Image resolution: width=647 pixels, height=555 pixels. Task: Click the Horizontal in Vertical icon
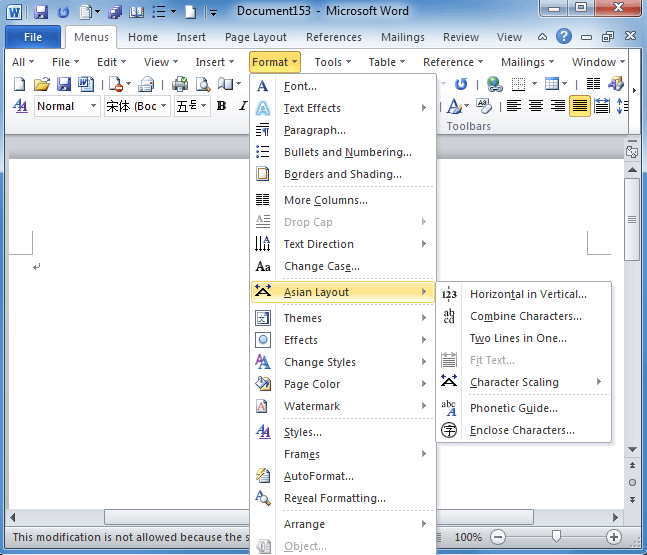click(449, 294)
